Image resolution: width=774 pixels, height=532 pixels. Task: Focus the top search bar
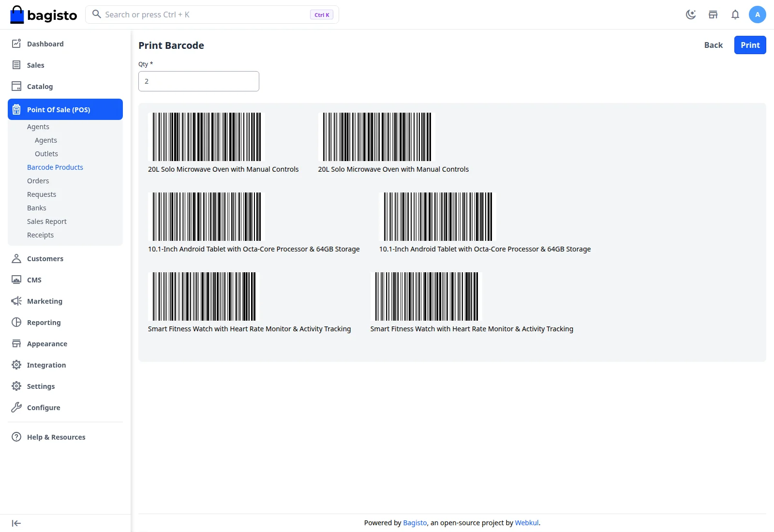(x=212, y=15)
